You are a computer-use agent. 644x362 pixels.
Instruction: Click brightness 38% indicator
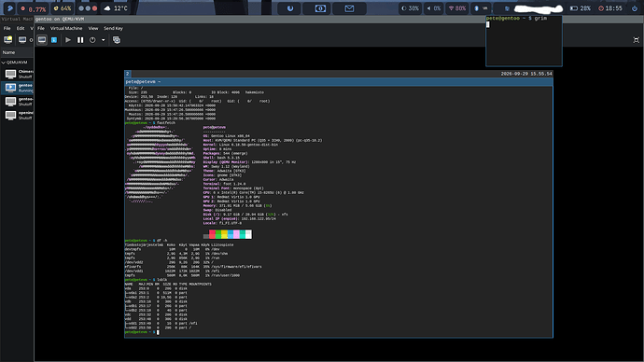(410, 8)
